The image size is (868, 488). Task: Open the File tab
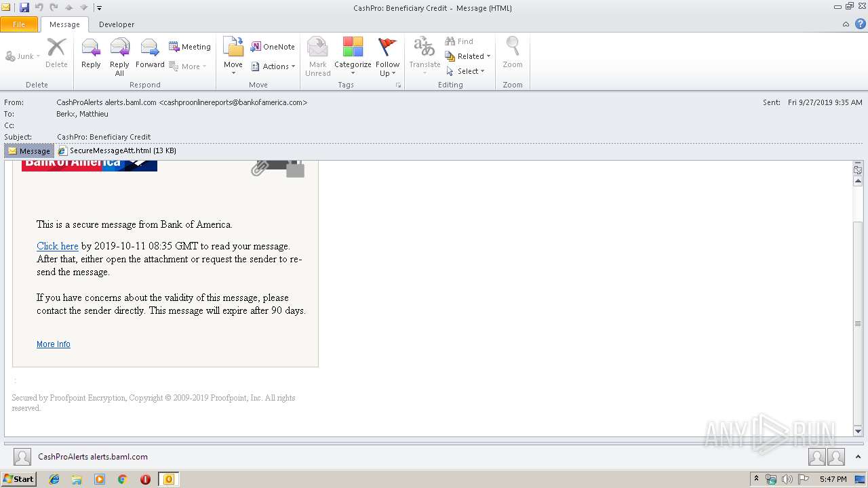coord(19,24)
